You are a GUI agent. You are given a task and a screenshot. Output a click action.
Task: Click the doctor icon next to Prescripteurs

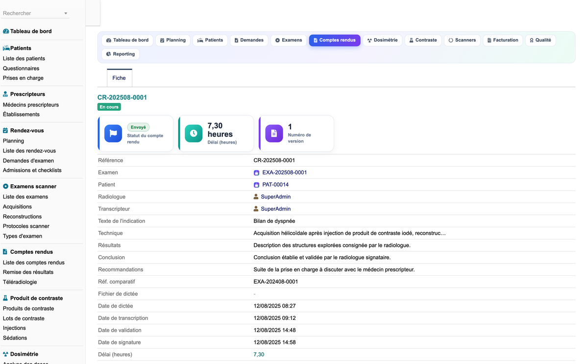coord(6,94)
